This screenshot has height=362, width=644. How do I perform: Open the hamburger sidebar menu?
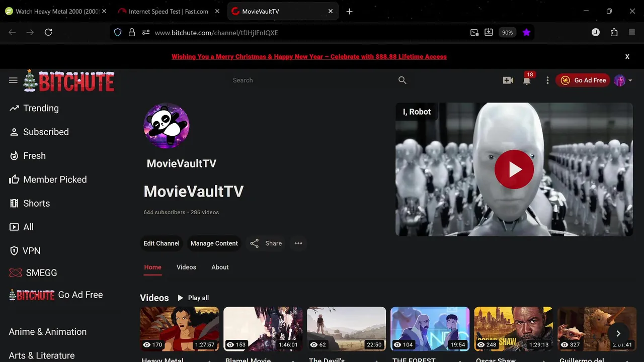(x=13, y=80)
